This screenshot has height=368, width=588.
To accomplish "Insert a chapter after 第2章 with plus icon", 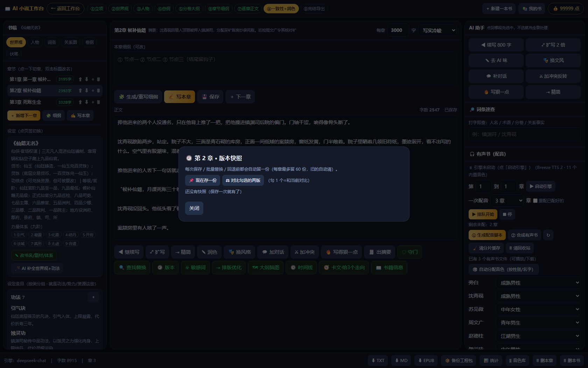I will (93, 91).
